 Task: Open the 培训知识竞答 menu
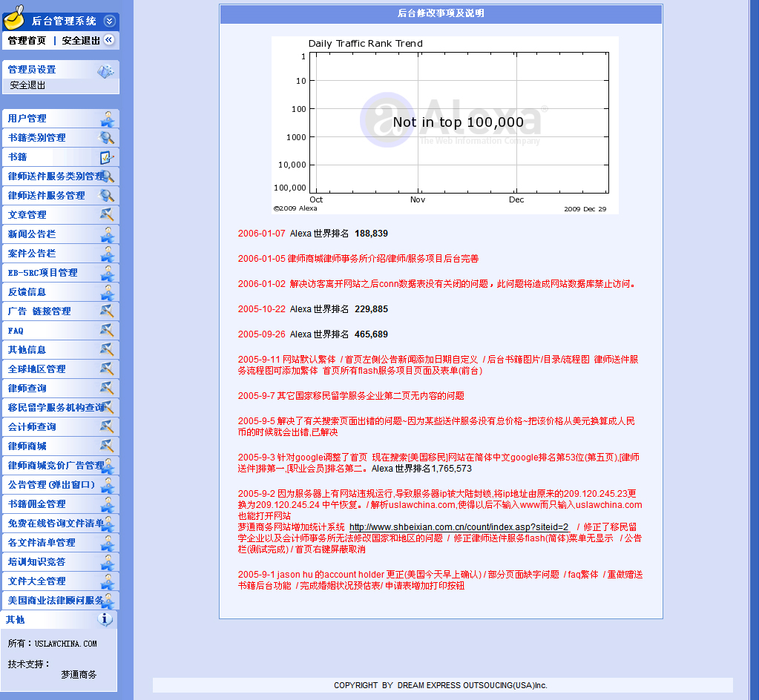click(x=61, y=562)
